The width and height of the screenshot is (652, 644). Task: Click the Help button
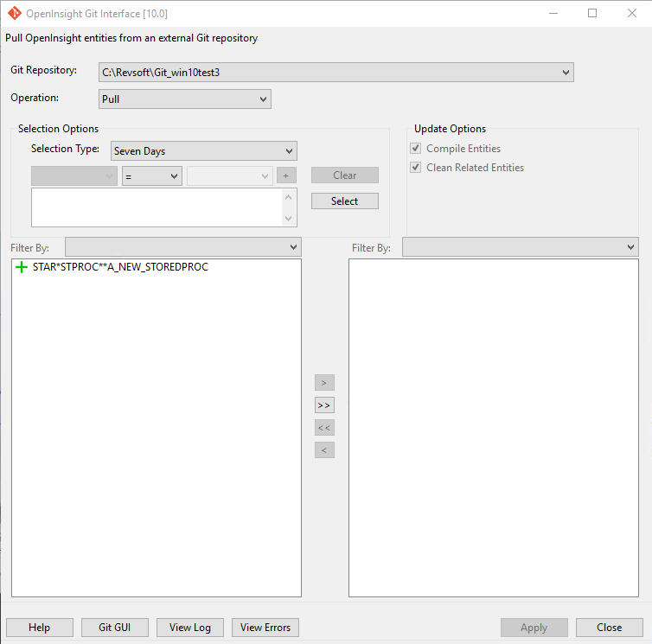[x=40, y=628]
